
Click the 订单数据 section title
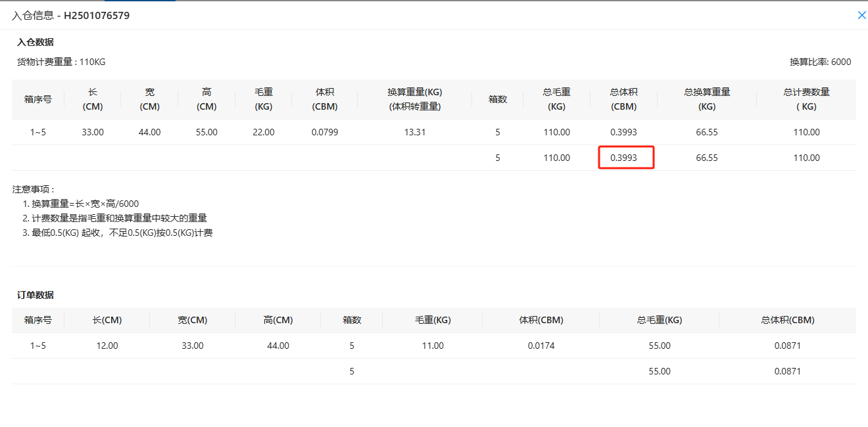(36, 295)
